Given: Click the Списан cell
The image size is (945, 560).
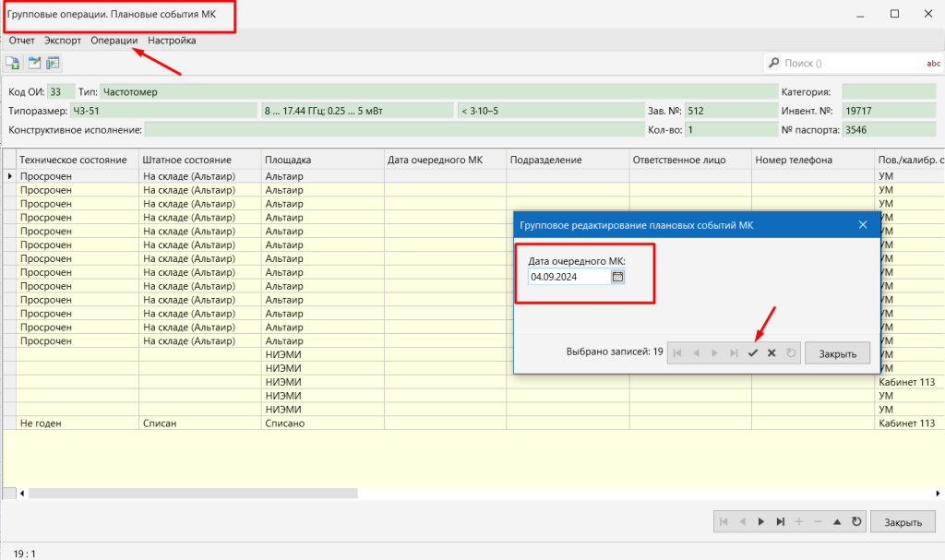Looking at the screenshot, I should pos(200,423).
